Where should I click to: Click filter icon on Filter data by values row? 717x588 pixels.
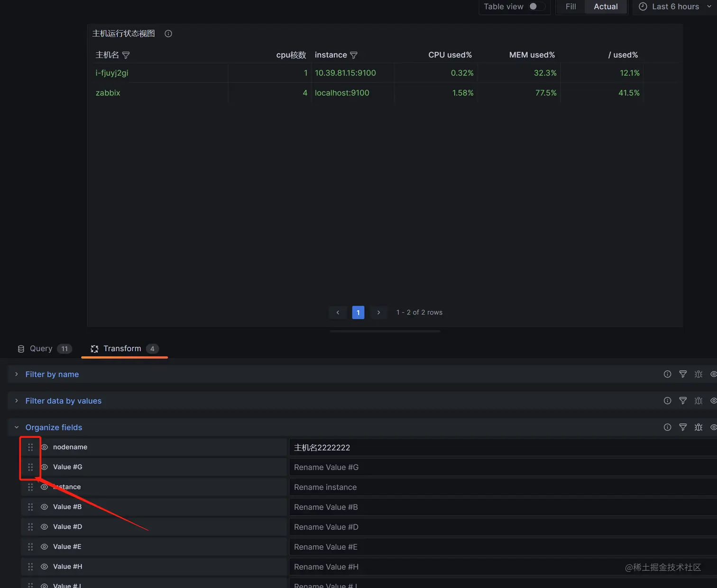pos(683,401)
